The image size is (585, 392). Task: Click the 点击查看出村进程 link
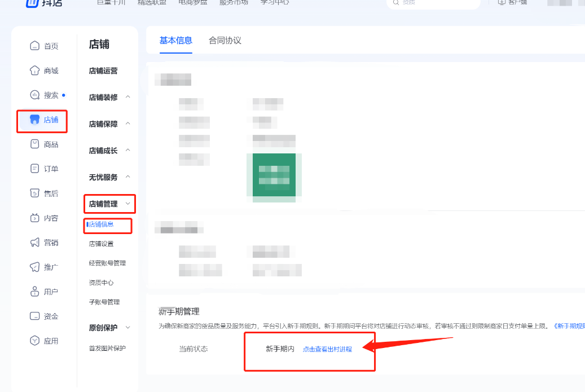point(328,349)
